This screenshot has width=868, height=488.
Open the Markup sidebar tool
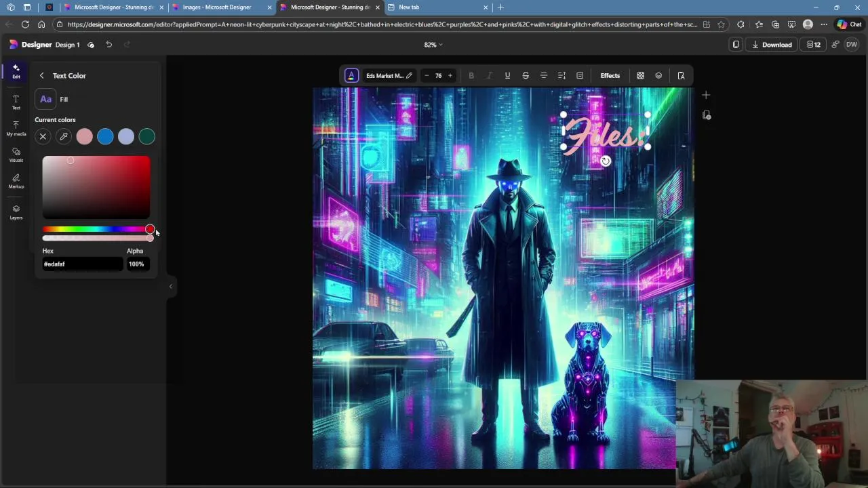coord(16,181)
